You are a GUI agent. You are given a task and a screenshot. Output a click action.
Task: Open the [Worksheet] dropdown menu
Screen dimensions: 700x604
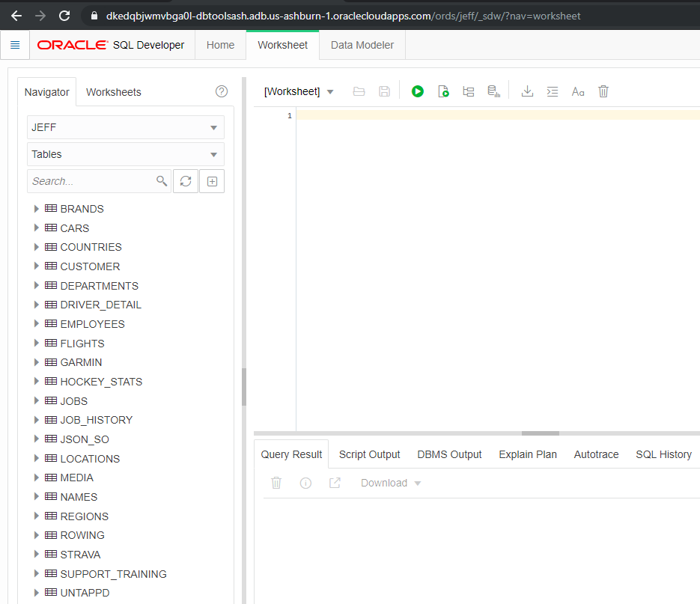(299, 91)
